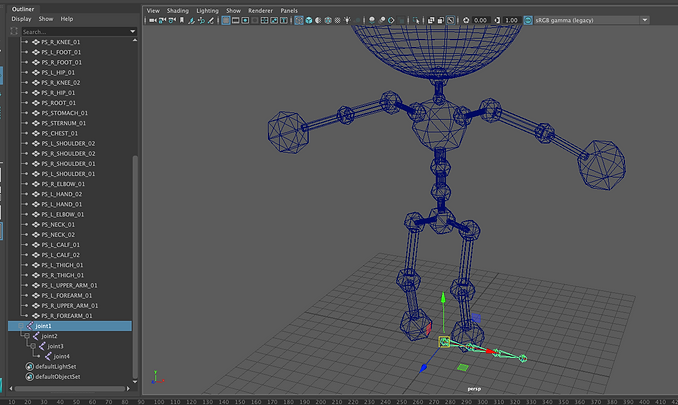Collapse the joint1 hierarchy
678x405 pixels.
(x=21, y=326)
